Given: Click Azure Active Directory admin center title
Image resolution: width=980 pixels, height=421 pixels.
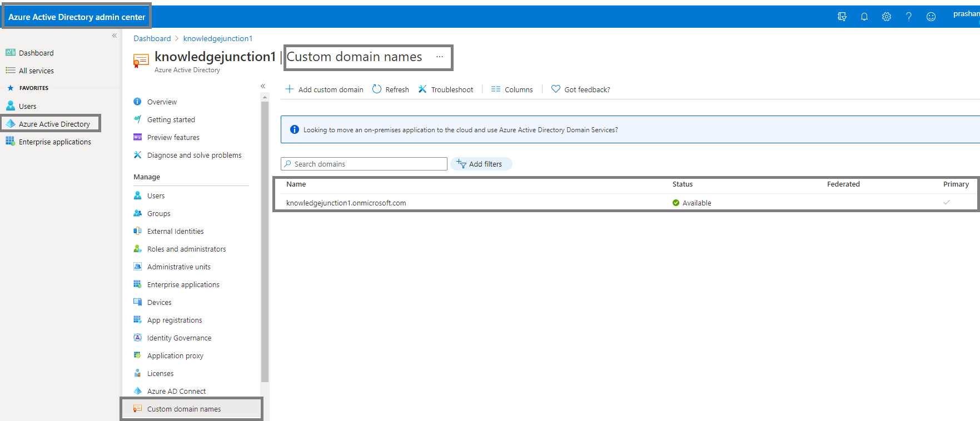Looking at the screenshot, I should pos(77,17).
